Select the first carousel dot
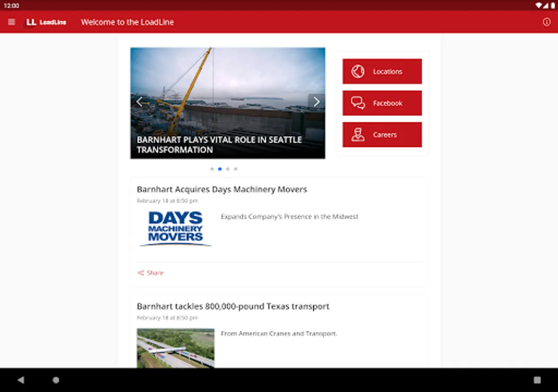558x392 pixels. click(212, 169)
